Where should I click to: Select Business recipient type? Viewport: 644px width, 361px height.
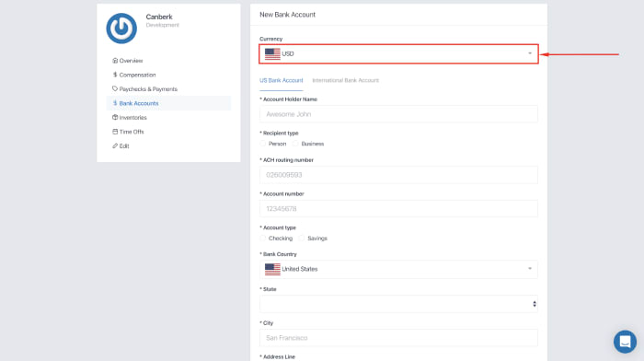[x=295, y=144]
